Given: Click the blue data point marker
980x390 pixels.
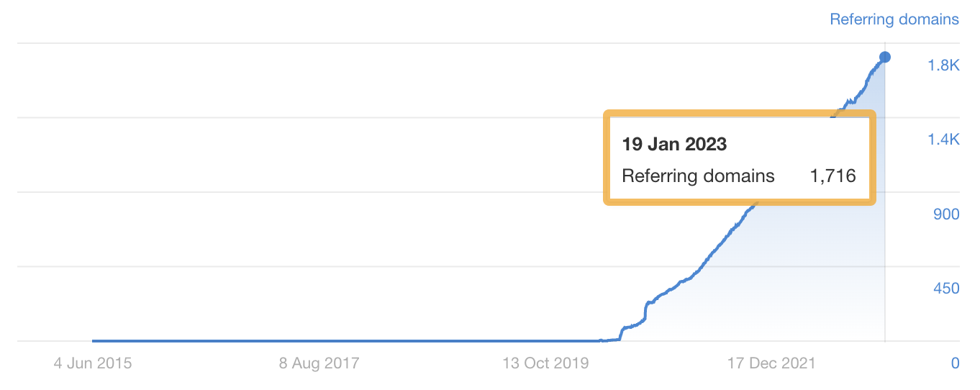Looking at the screenshot, I should click(x=885, y=58).
